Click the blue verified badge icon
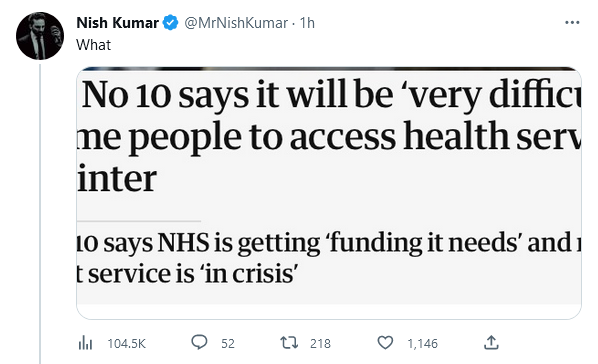The height and width of the screenshot is (364, 598). tap(170, 23)
